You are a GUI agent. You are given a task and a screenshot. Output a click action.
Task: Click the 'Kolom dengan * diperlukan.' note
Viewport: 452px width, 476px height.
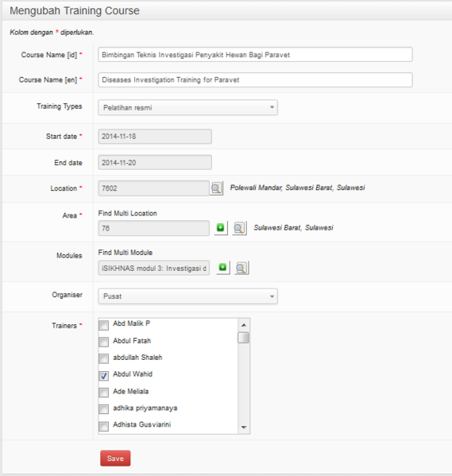pos(52,32)
